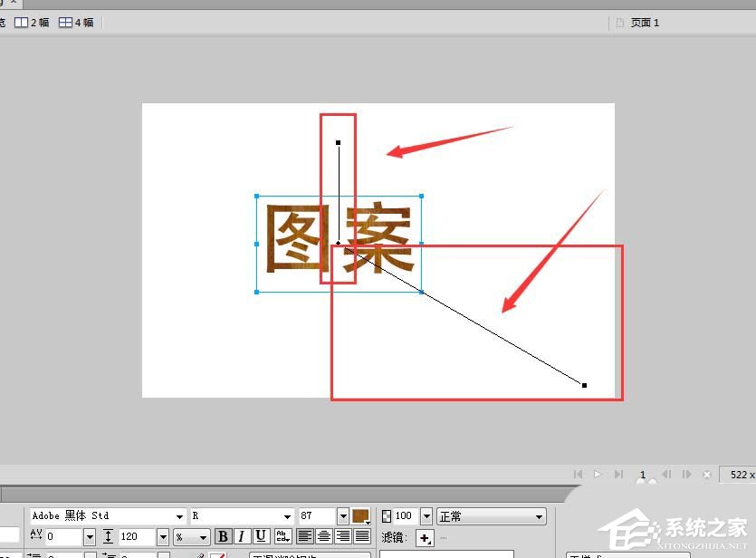Select the right align text icon
This screenshot has height=558, width=756.
[341, 534]
